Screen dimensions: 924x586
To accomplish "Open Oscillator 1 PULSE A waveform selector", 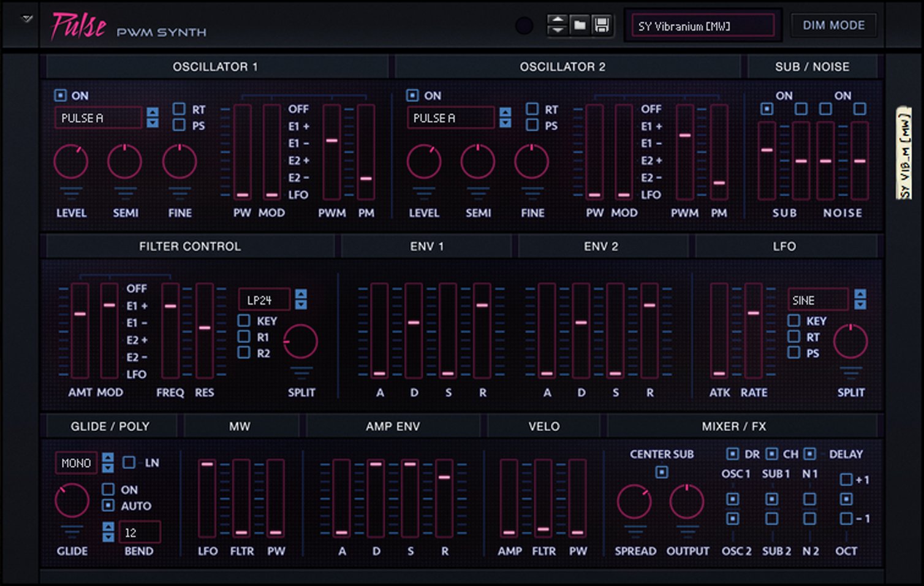I will [x=99, y=118].
